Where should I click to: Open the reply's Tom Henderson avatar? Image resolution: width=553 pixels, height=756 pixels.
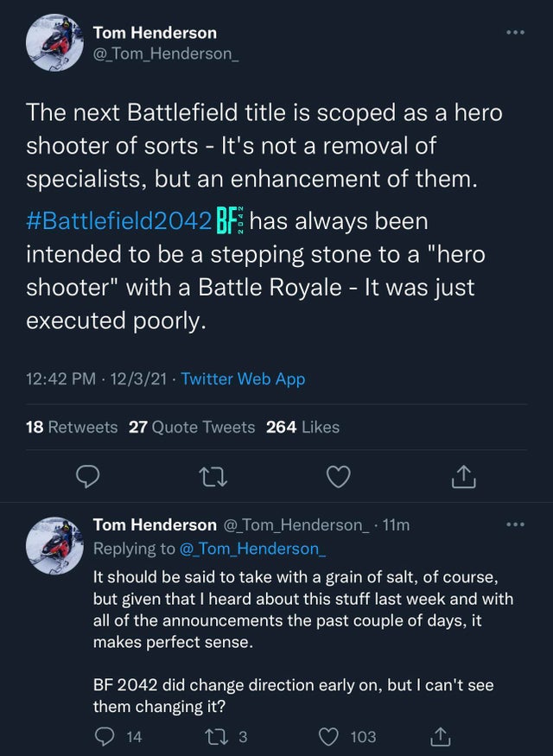[56, 543]
